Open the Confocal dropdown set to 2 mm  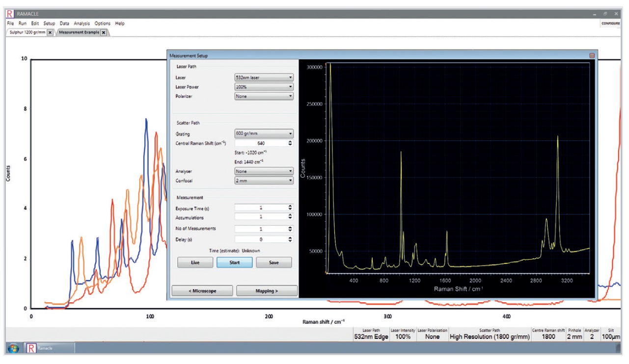[264, 181]
